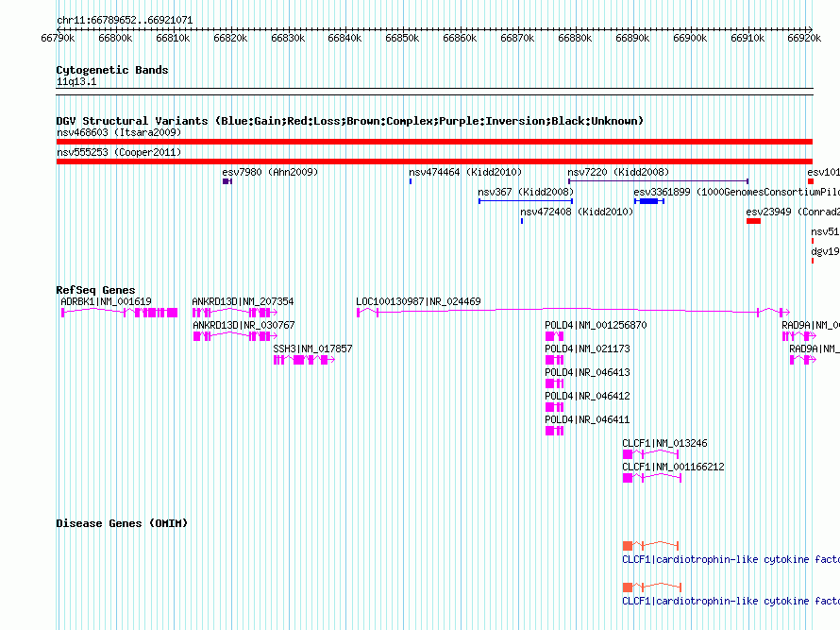Click the lower orange CLCF1 OMIM glyph
Image resolution: width=840 pixels, height=630 pixels.
(x=652, y=587)
